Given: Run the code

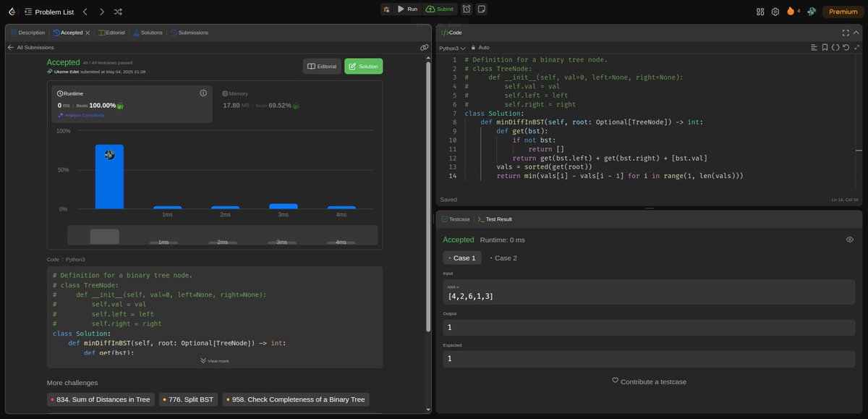Looking at the screenshot, I should click(x=408, y=9).
